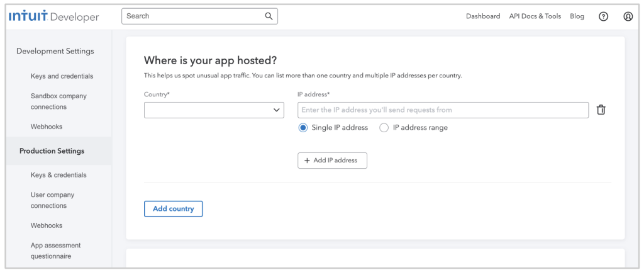
Task: Focus the IP address input field
Action: click(443, 110)
